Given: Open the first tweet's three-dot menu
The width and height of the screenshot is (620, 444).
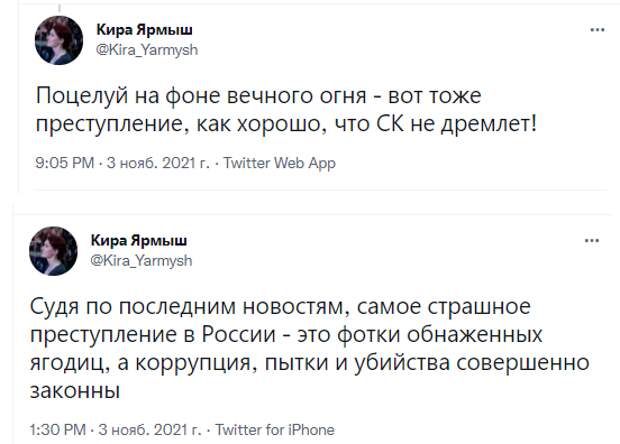Looking at the screenshot, I should (x=598, y=32).
